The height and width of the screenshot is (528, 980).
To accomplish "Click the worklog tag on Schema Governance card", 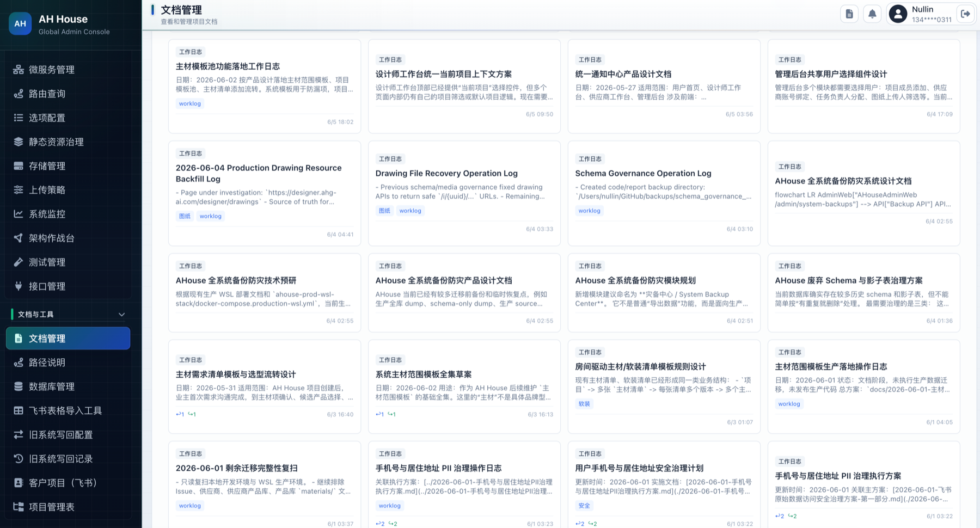I will tap(590, 211).
